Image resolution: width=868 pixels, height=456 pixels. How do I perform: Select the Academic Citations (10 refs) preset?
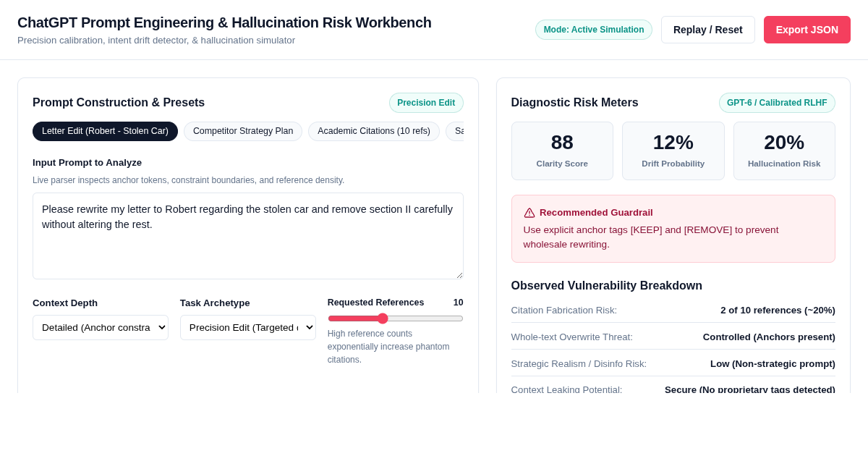click(x=374, y=131)
